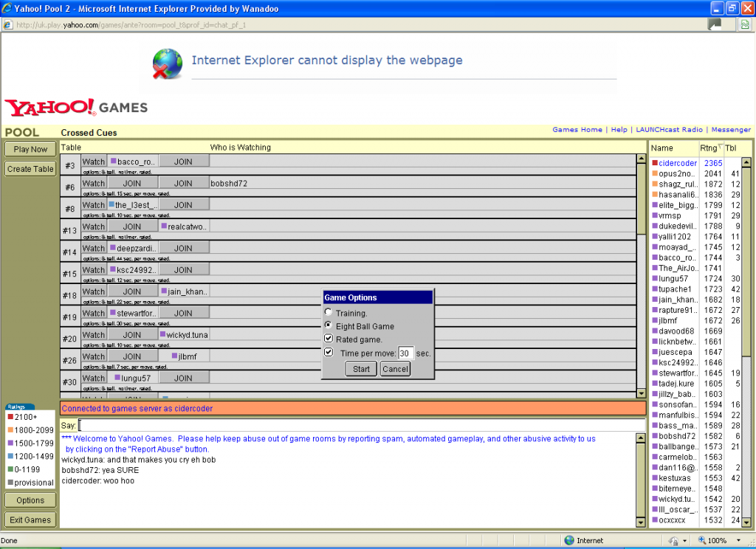Click the page icon in the address bar
This screenshot has height=549, width=756.
pos(7,24)
